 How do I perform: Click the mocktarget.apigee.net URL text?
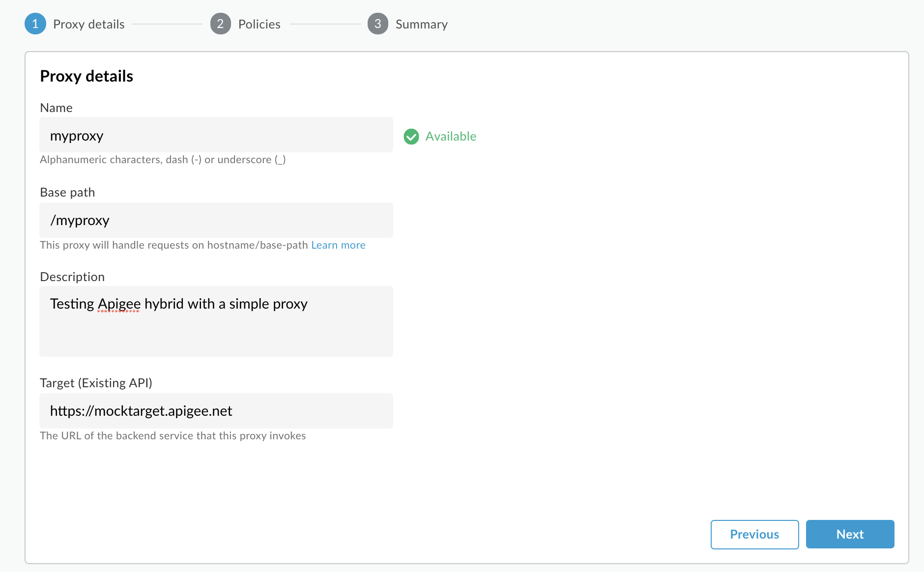[142, 411]
